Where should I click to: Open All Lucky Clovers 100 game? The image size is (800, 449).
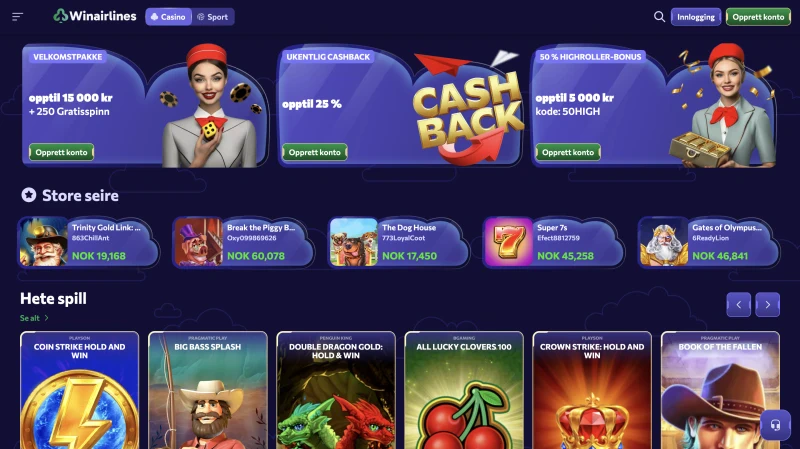click(x=464, y=390)
